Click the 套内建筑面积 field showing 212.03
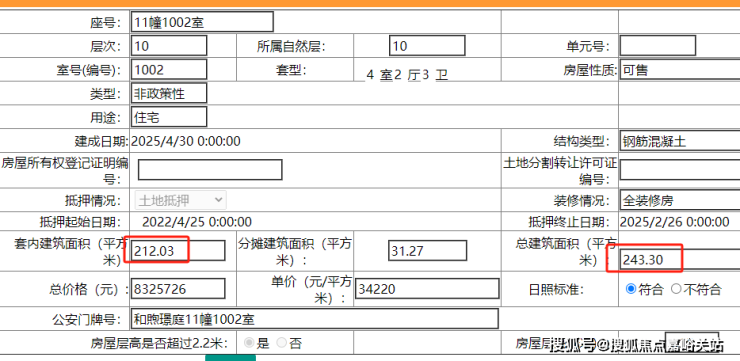740x361 pixels. (x=178, y=251)
